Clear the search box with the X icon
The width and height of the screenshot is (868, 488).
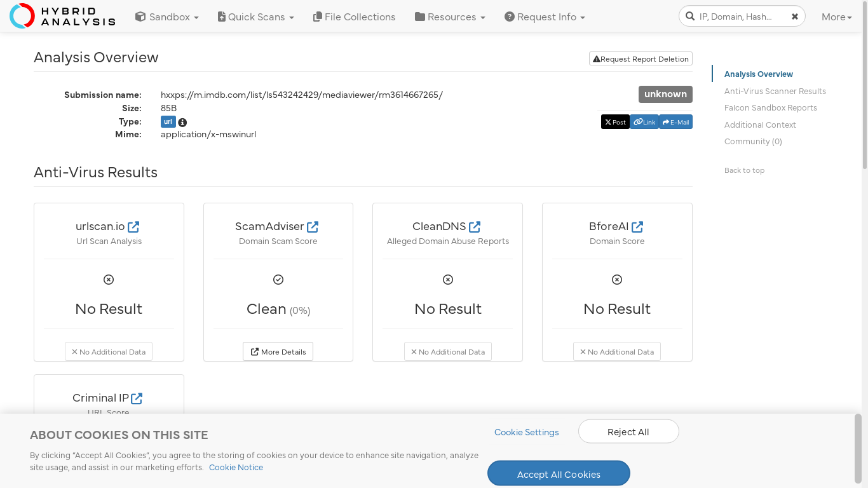[x=795, y=17]
